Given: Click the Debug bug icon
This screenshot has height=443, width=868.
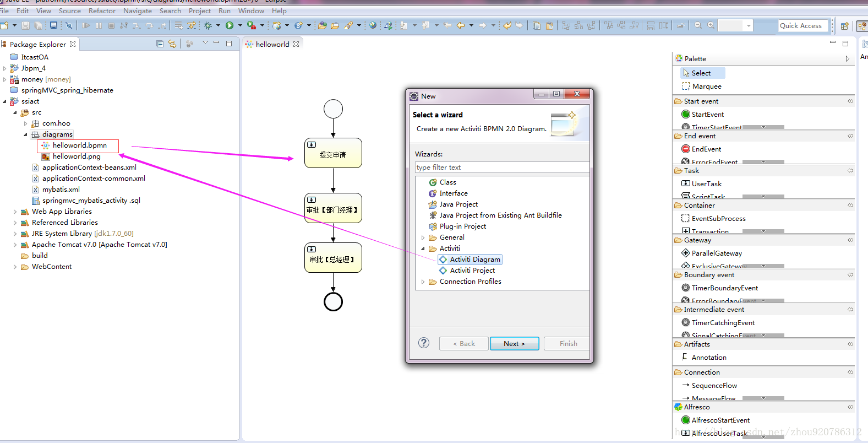Looking at the screenshot, I should click(208, 25).
